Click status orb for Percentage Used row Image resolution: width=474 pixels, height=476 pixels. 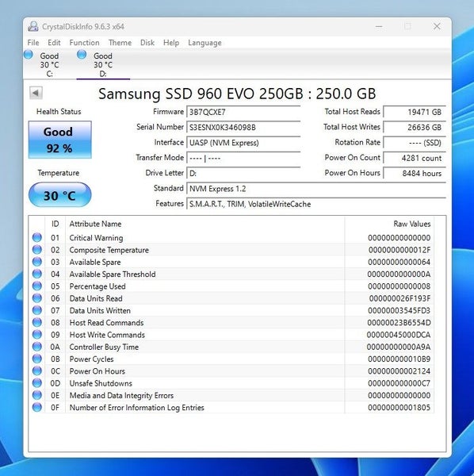click(x=37, y=286)
